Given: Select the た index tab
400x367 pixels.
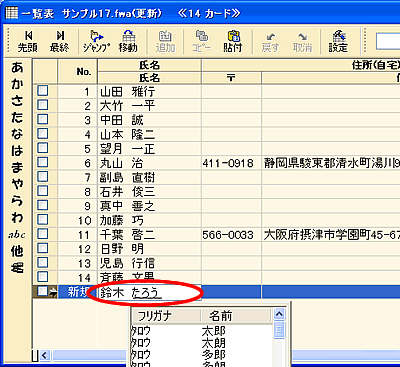Looking at the screenshot, I should 17,117.
